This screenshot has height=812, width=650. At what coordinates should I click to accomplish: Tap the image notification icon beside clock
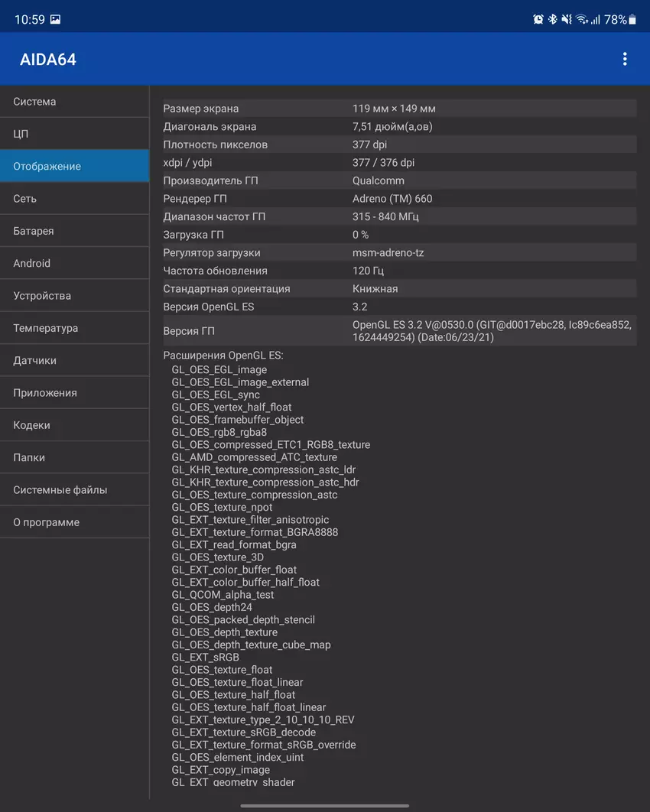[55, 20]
